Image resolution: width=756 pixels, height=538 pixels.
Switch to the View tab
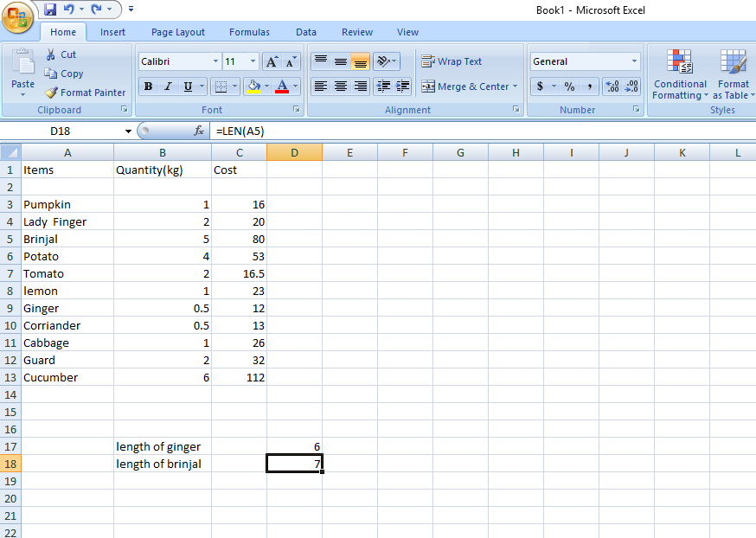click(407, 32)
